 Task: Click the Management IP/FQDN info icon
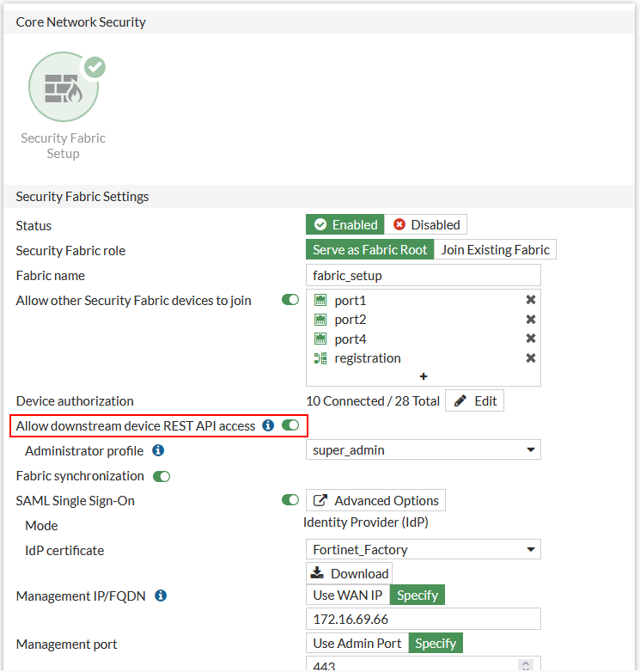pyautogui.click(x=161, y=596)
